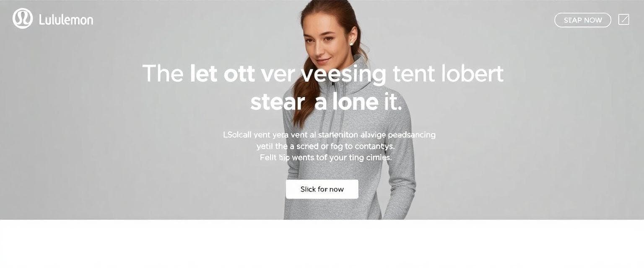644x268 pixels.
Task: Click the bold word 'veesing' in the headline
Action: [x=344, y=74]
